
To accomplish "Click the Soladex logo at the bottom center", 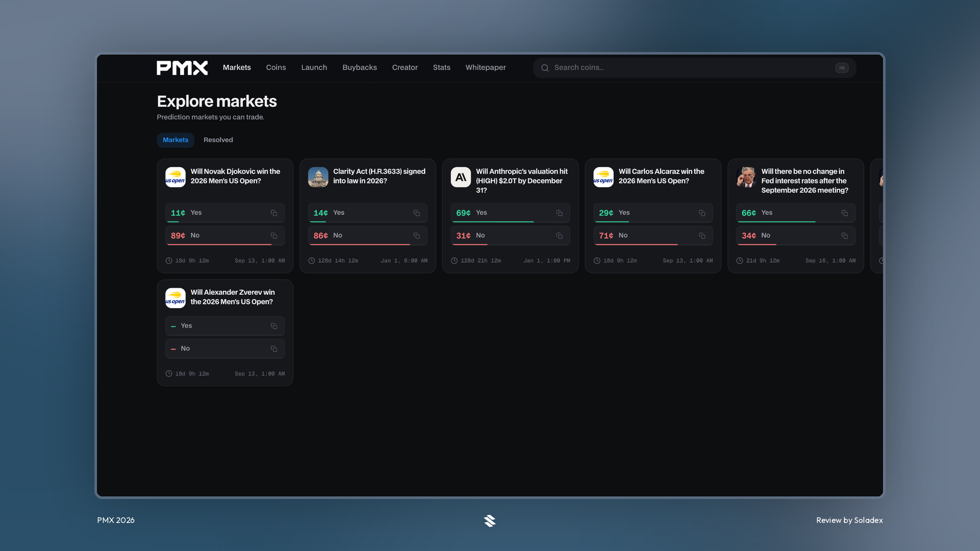I will coord(490,521).
